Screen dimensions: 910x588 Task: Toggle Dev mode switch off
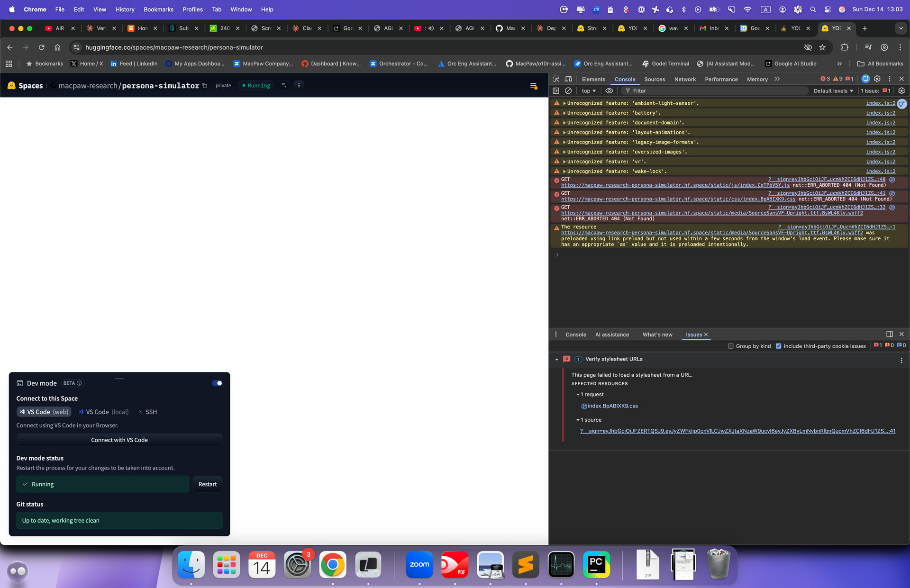(217, 383)
